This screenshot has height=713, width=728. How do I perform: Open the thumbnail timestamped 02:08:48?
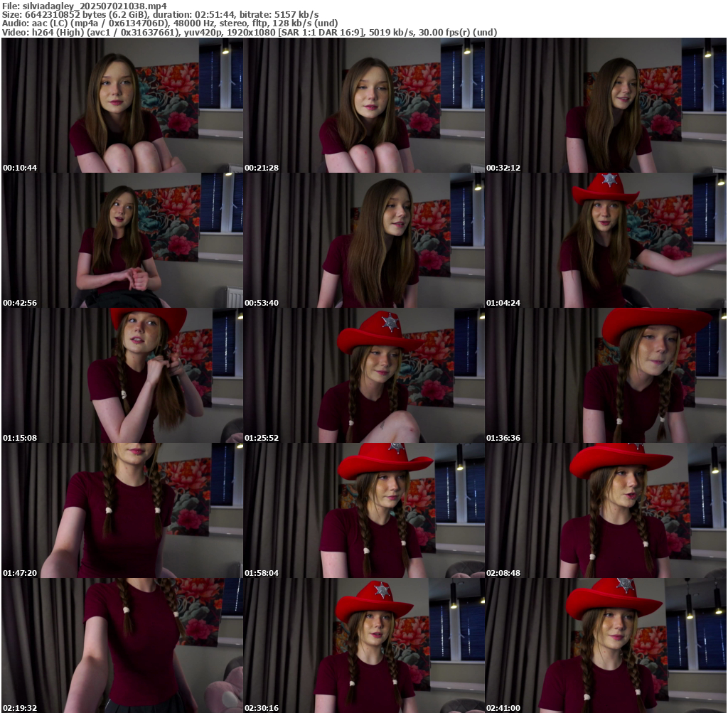(x=606, y=510)
